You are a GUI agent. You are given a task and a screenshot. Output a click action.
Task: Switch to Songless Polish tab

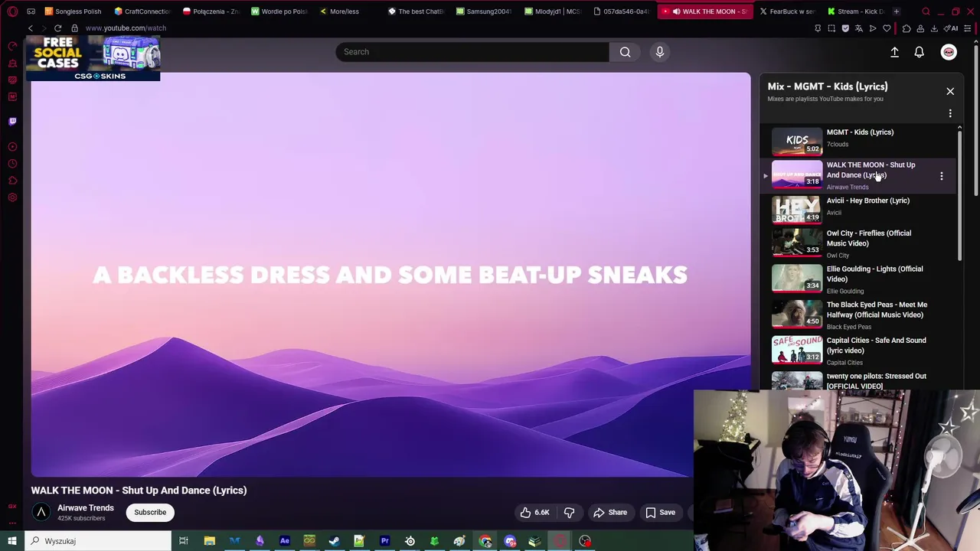pos(73,11)
